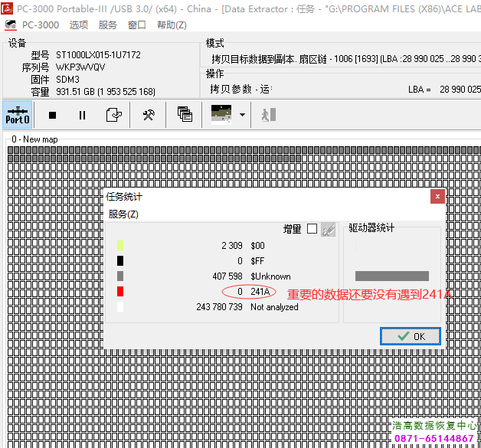Open the 服务(Z) menu in the statistics dialog

point(123,214)
